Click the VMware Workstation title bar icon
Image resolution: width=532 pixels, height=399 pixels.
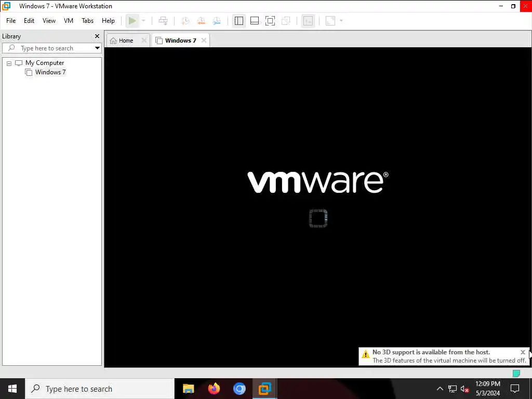click(6, 6)
